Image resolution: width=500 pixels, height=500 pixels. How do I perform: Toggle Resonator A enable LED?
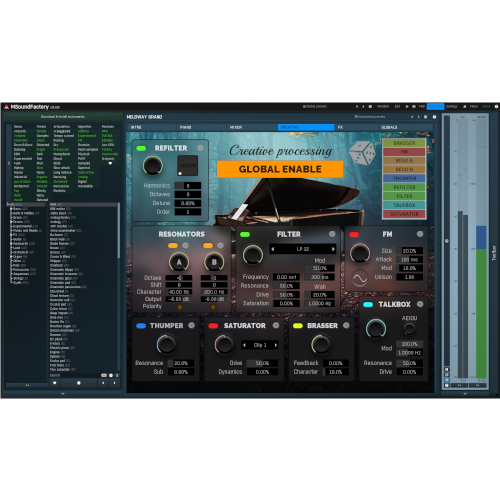point(173,246)
